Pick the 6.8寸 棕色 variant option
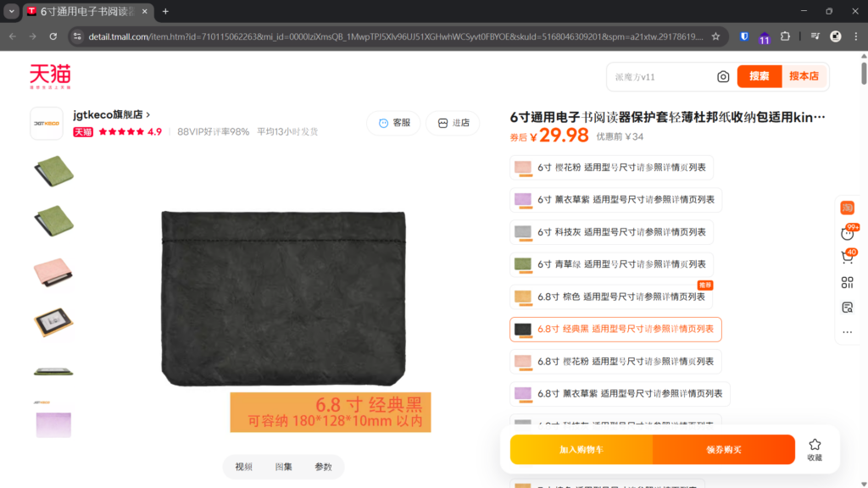Screen dimensions: 868x488 tap(611, 297)
